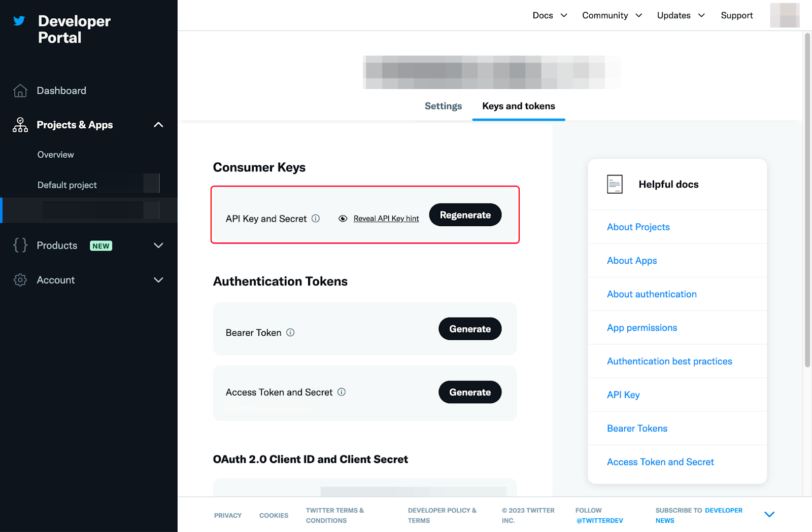Click the Projects & Apps hierarchy icon
Screen dimensions: 812x532
20,125
